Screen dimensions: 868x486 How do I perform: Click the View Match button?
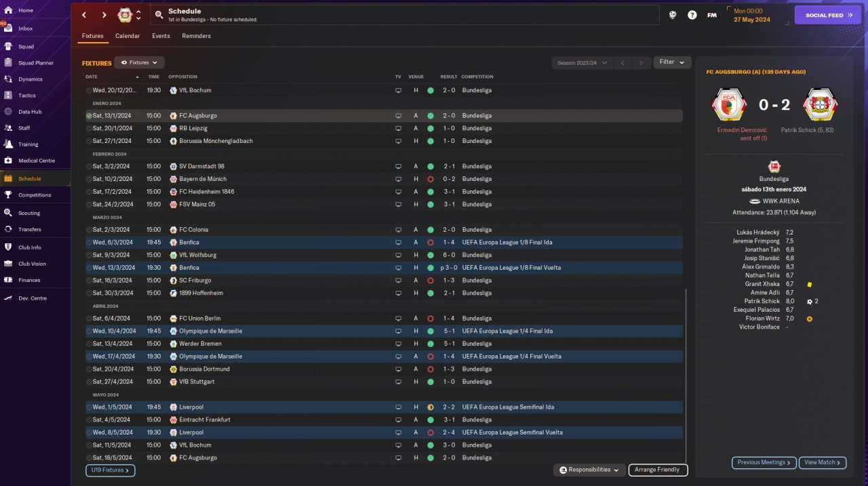pos(823,463)
